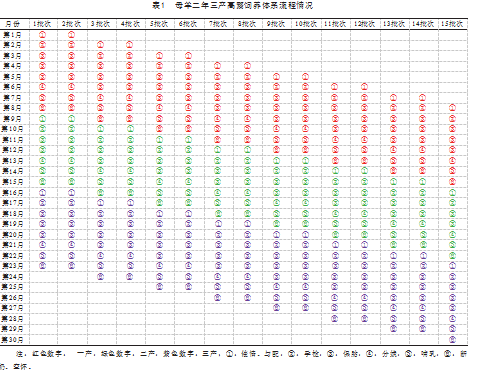The width and height of the screenshot is (479, 373).
Task: Click the red circled symbol in row 第4月 under 7批次
Action: point(218,66)
